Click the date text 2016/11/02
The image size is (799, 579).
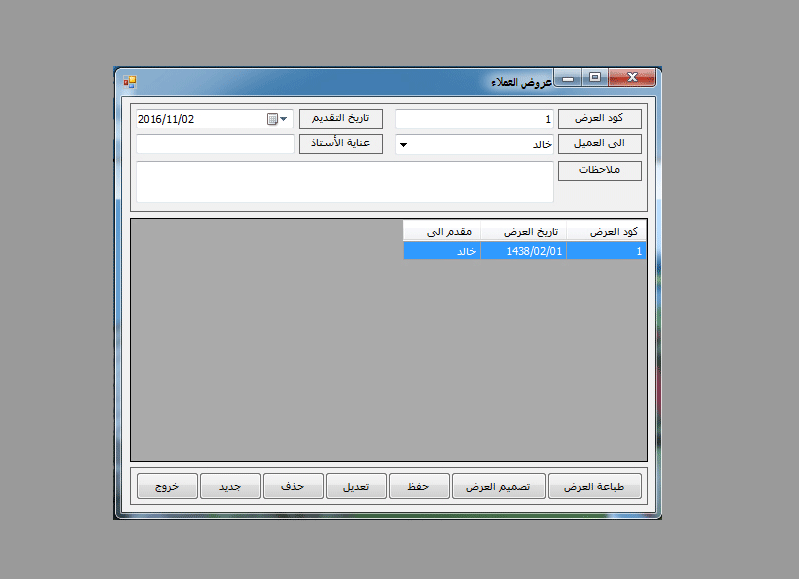coord(166,119)
